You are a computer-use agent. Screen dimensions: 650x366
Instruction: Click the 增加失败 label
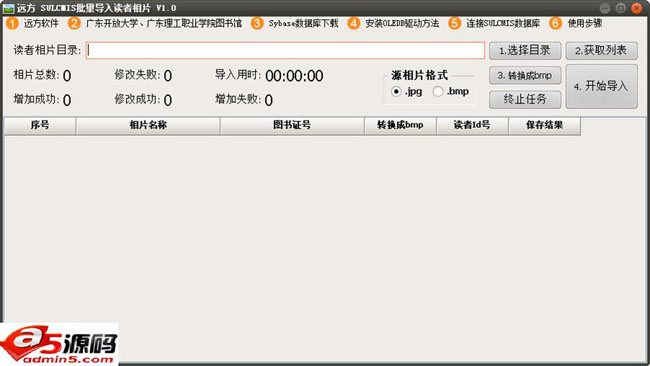point(238,99)
